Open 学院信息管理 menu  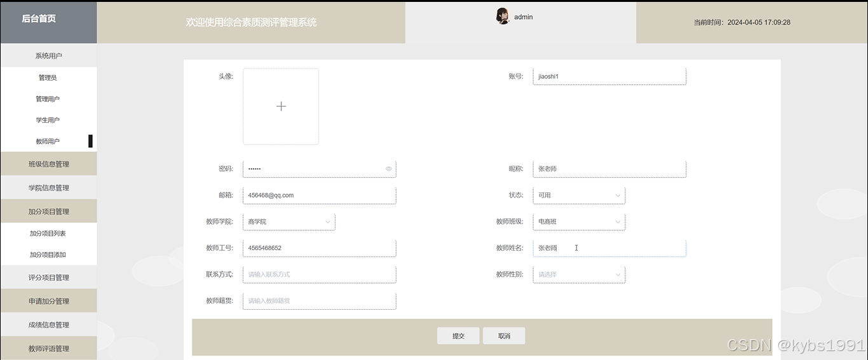click(x=48, y=188)
